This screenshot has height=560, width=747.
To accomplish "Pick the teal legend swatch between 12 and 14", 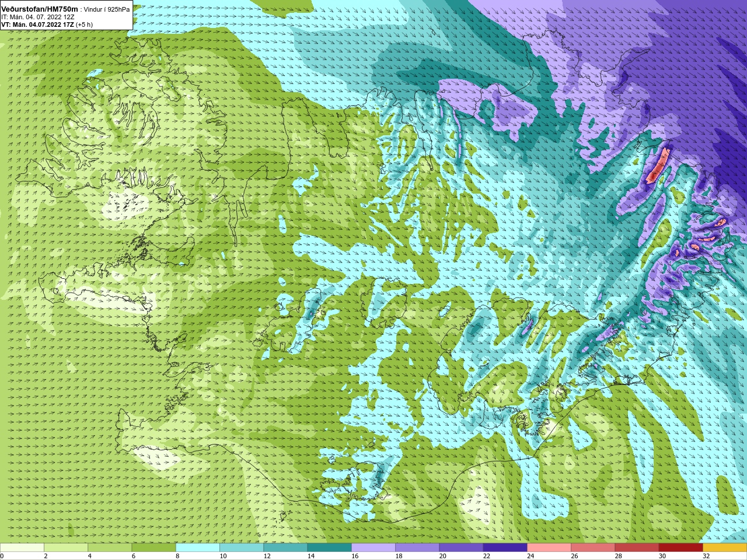I will pyautogui.click(x=285, y=548).
